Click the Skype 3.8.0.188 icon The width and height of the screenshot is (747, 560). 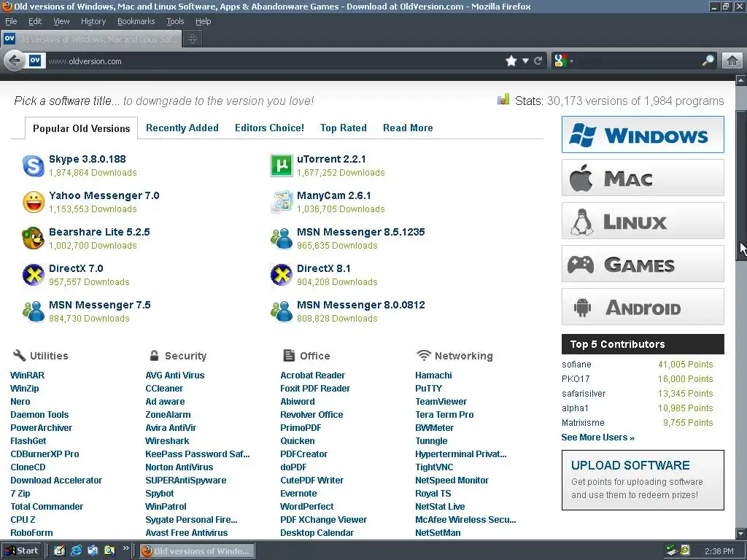34,166
